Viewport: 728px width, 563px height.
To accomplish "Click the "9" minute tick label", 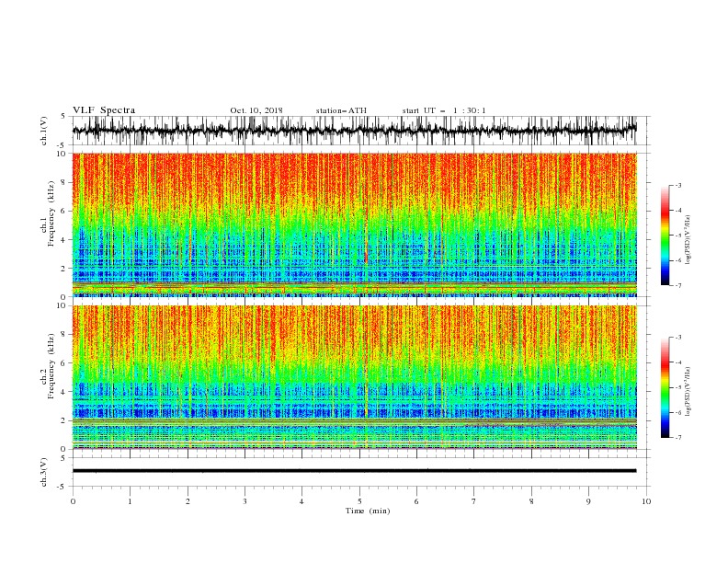I will click(x=588, y=501).
